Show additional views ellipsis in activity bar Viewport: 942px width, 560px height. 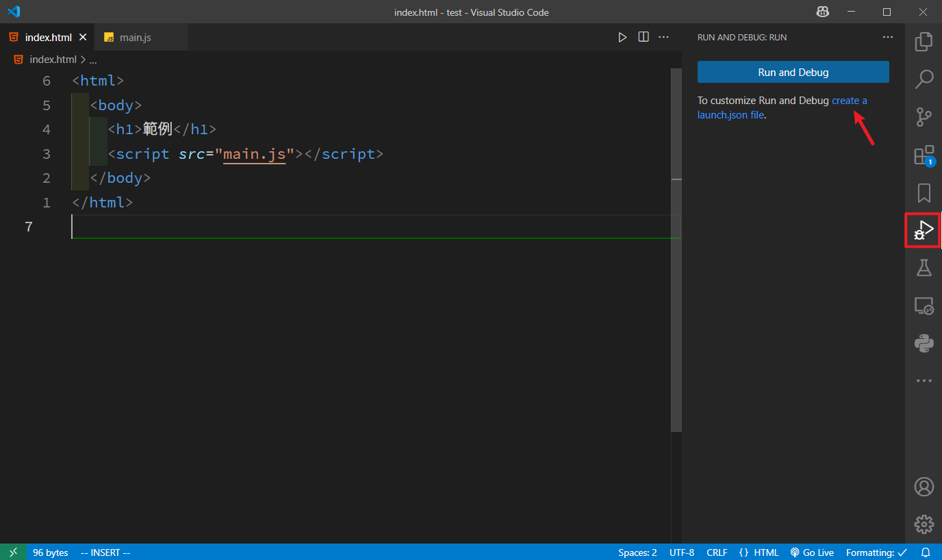pyautogui.click(x=924, y=381)
